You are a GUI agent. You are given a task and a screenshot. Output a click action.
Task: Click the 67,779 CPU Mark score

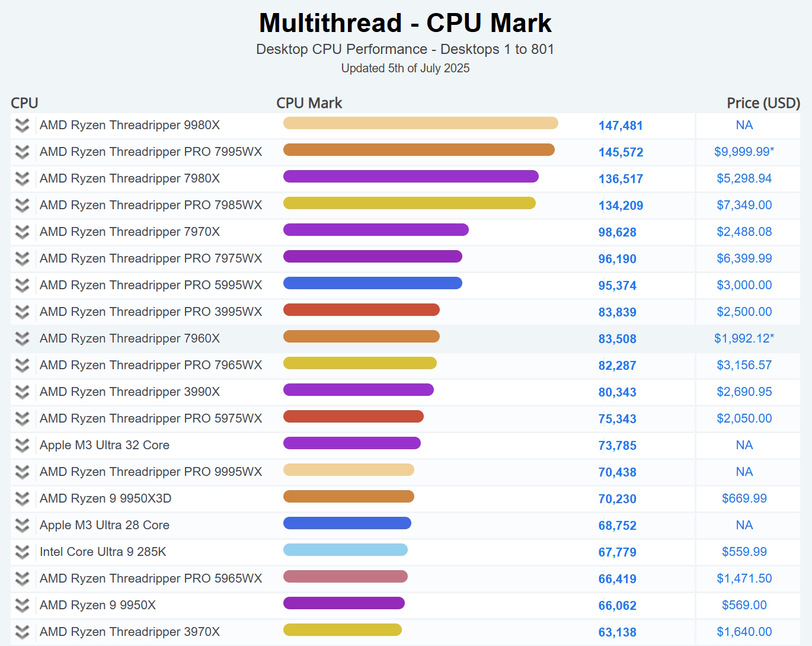[x=617, y=552]
